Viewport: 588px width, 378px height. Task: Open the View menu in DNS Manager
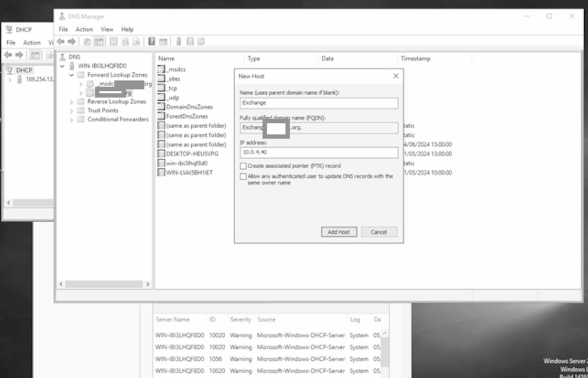107,29
